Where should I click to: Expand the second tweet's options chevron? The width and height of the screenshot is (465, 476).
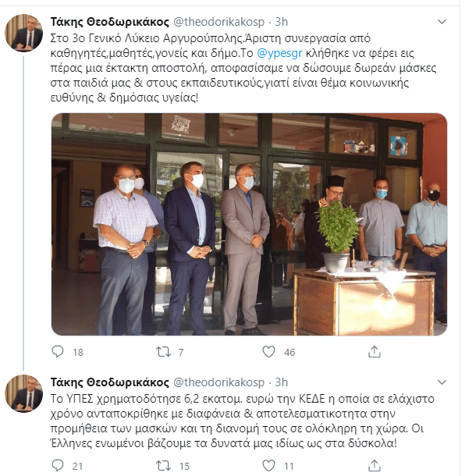click(x=442, y=382)
